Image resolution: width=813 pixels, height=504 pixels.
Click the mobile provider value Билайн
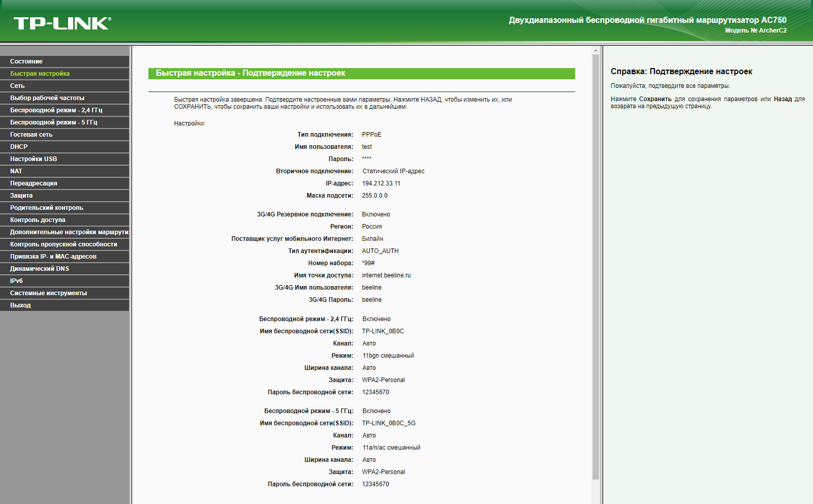tap(372, 239)
